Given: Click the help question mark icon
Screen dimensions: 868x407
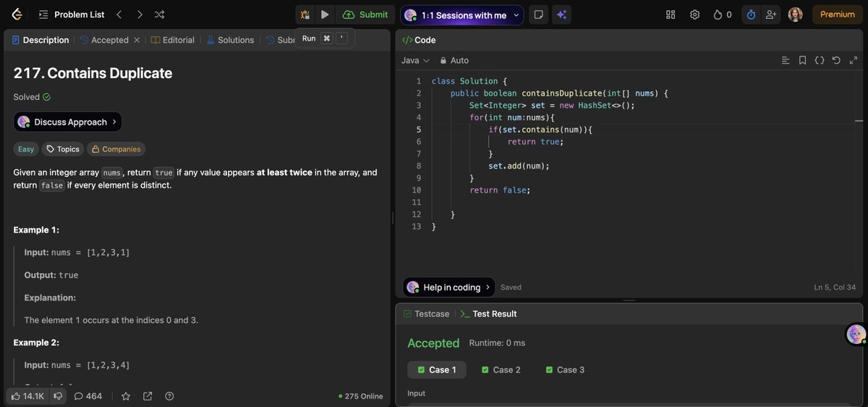Looking at the screenshot, I should click(169, 396).
